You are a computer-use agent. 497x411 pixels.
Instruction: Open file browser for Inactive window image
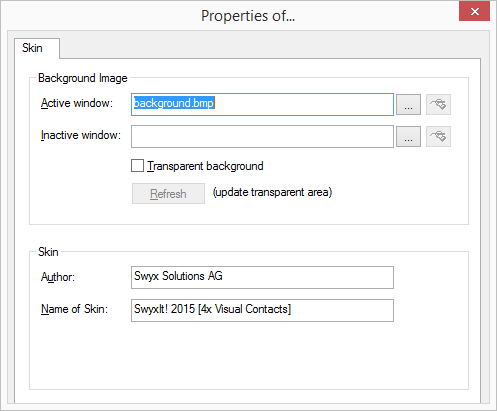pos(408,136)
